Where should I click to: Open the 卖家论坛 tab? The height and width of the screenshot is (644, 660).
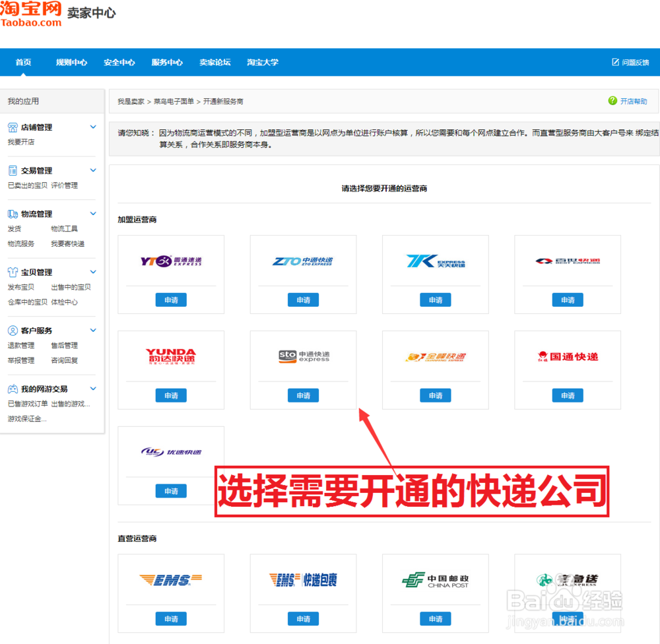pyautogui.click(x=214, y=62)
